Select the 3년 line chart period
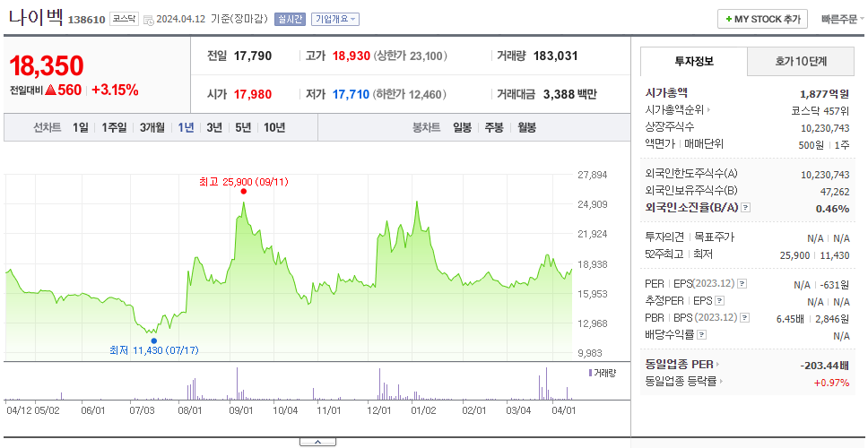The image size is (868, 448). pos(214,128)
